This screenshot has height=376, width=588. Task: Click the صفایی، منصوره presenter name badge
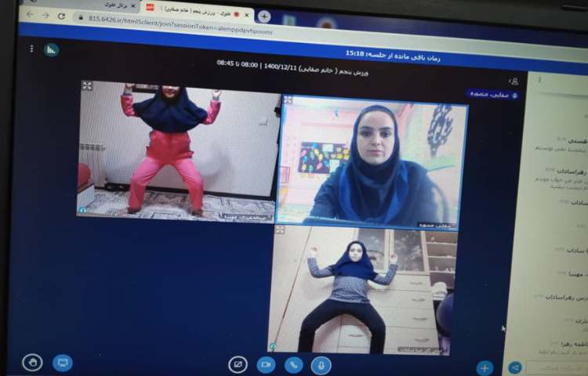click(x=493, y=95)
